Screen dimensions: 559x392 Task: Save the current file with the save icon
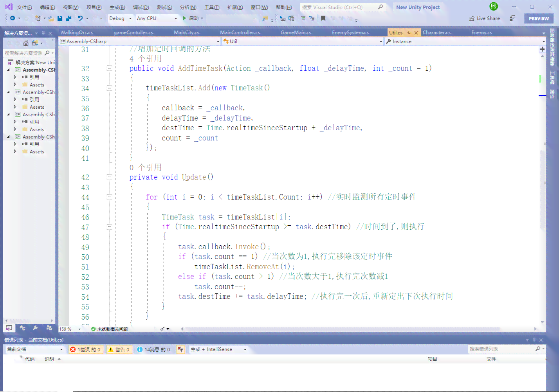click(60, 18)
